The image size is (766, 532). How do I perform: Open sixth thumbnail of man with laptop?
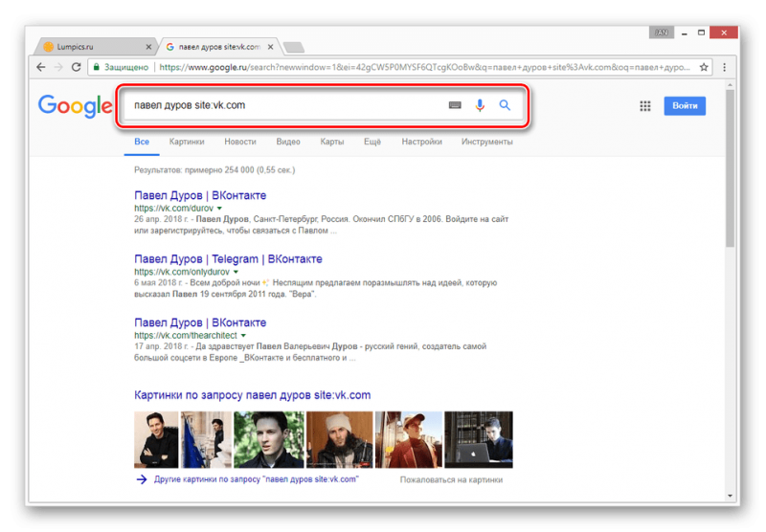click(x=479, y=440)
